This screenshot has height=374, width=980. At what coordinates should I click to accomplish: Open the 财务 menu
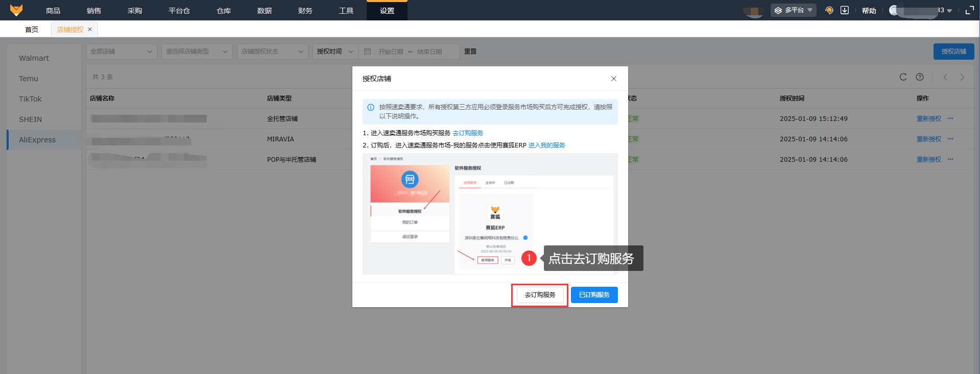click(305, 11)
